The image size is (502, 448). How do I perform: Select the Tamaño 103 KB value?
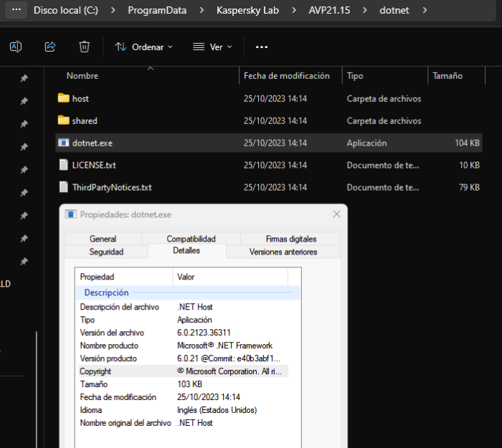point(189,384)
